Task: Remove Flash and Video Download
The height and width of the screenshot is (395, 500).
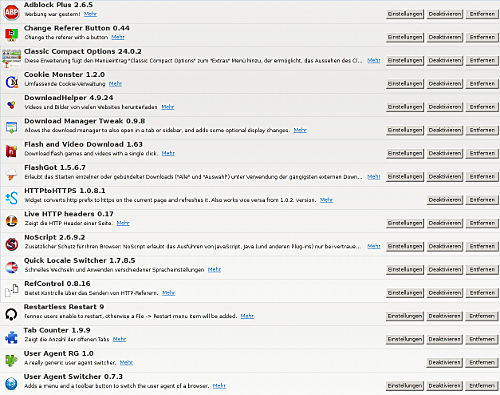Action: 482,153
